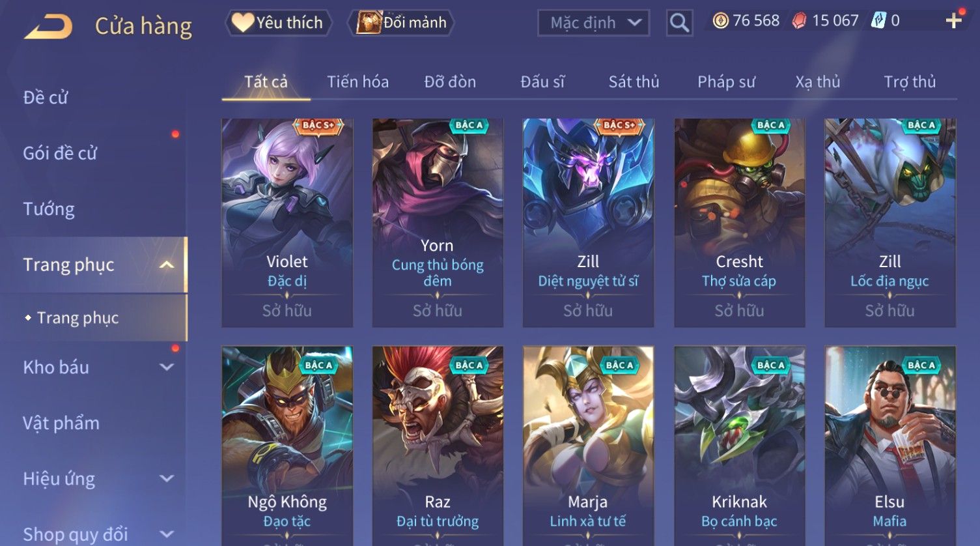Click the plus icon to add currency
This screenshot has width=980, height=546.
click(x=953, y=22)
